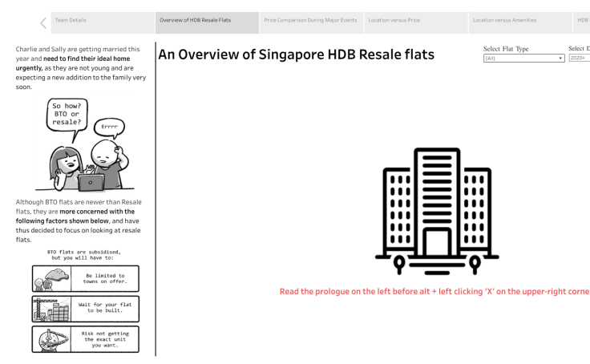Click the red prologue instruction text

click(434, 290)
